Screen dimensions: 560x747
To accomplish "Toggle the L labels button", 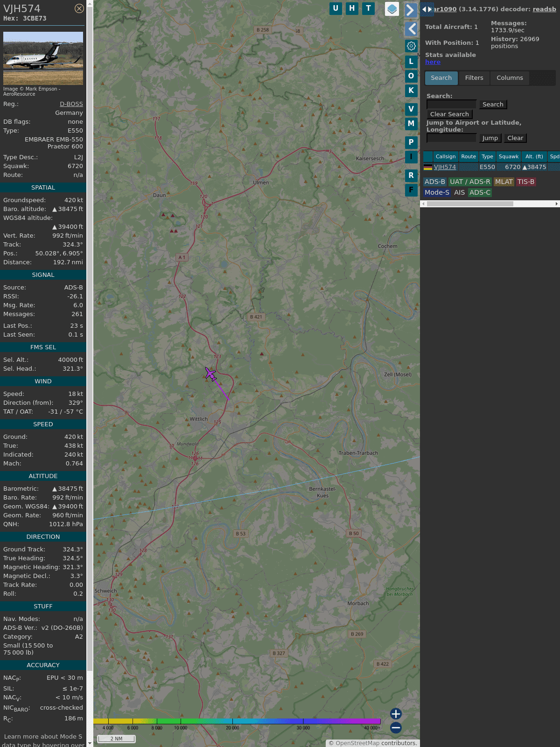I will click(411, 62).
